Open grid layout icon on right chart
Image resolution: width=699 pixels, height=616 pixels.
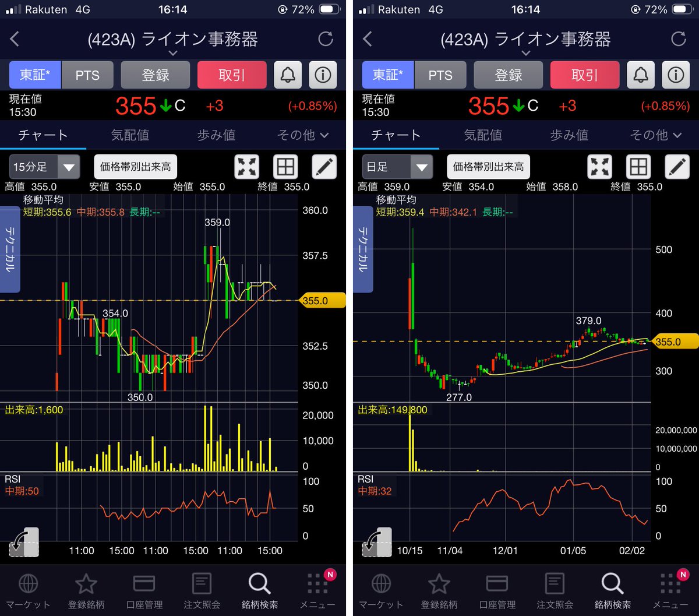(x=638, y=167)
